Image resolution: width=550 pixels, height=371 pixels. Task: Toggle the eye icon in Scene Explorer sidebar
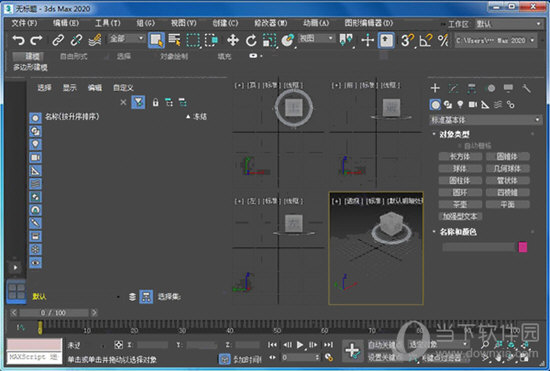point(35,263)
